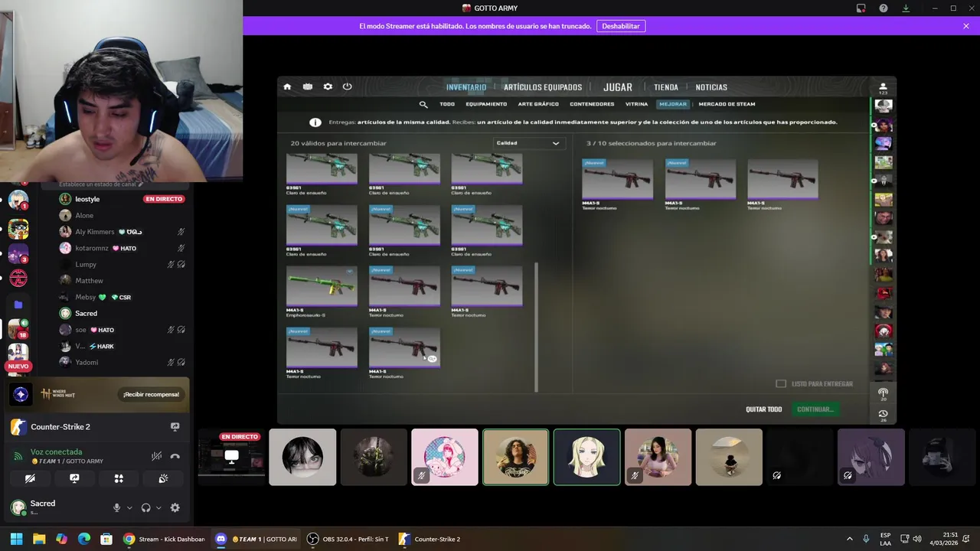Switch to CS2 Inventario tab
Image resolution: width=980 pixels, height=551 pixels.
(466, 87)
